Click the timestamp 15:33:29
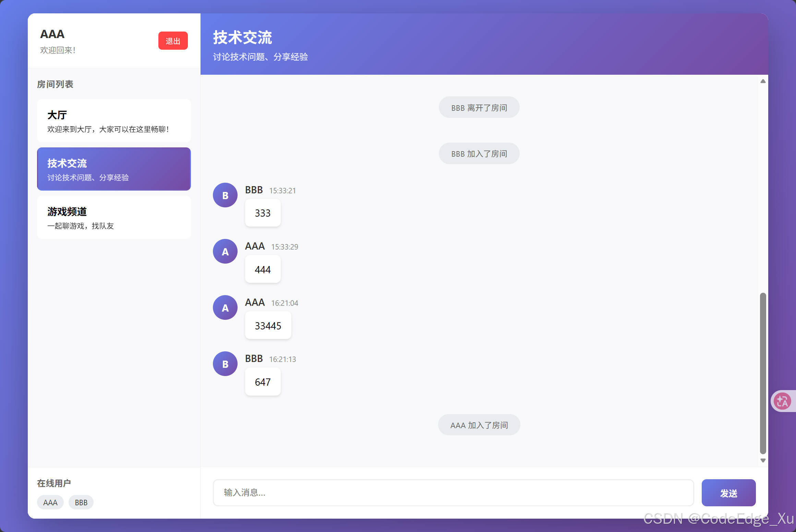Image resolution: width=796 pixels, height=532 pixels. (285, 247)
